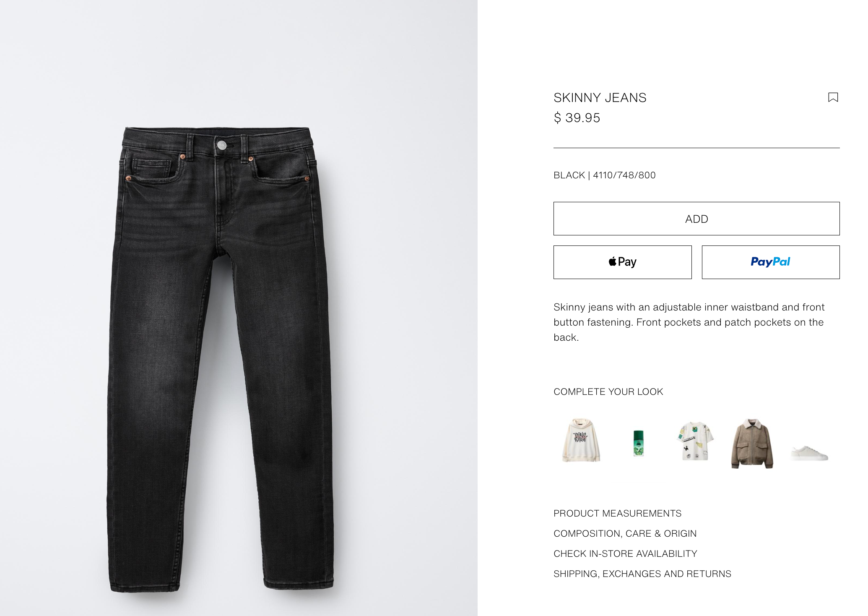Expand PRODUCT MEASUREMENTS
The height and width of the screenshot is (616, 868).
617,513
